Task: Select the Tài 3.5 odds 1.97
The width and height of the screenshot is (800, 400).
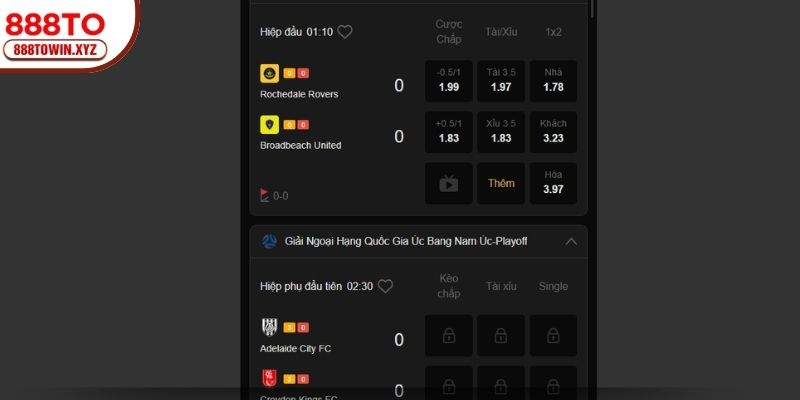Action: pyautogui.click(x=501, y=81)
